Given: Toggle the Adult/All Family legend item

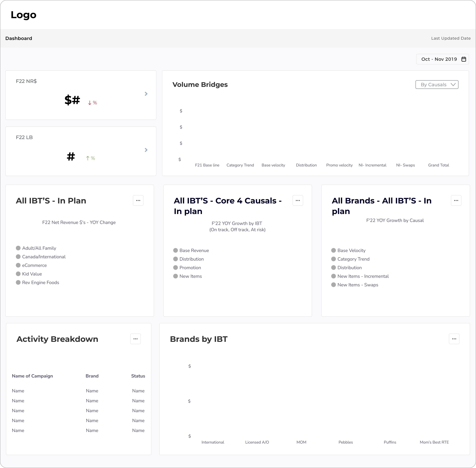Looking at the screenshot, I should (39, 248).
